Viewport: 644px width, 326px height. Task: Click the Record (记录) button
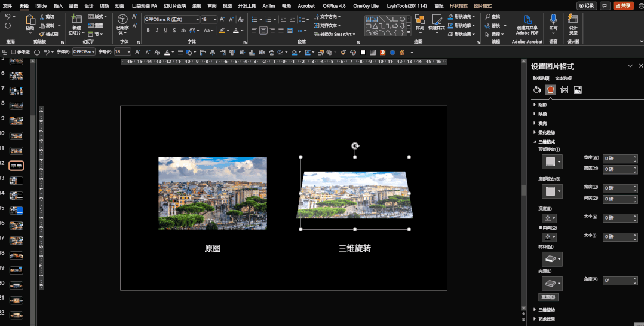pyautogui.click(x=587, y=6)
